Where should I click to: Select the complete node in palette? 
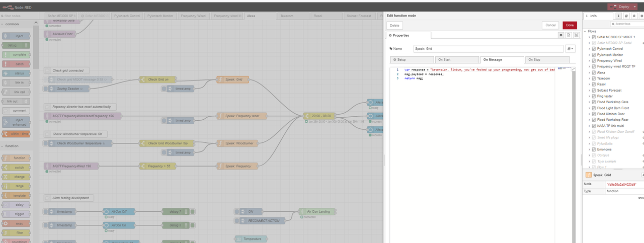17,54
